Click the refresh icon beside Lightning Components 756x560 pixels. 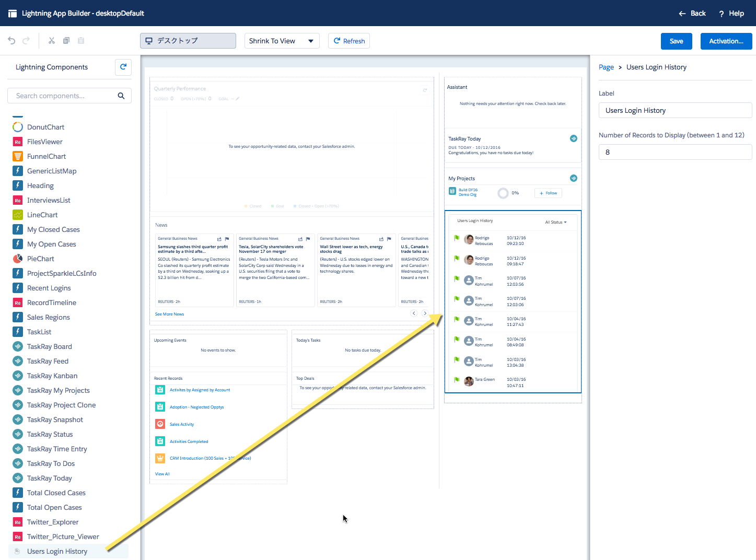123,67
